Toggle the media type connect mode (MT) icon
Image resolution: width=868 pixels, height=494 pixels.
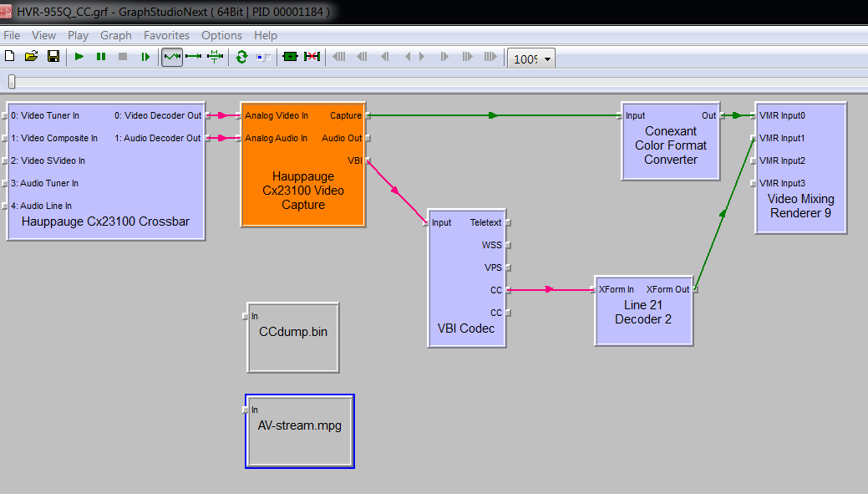pos(215,57)
